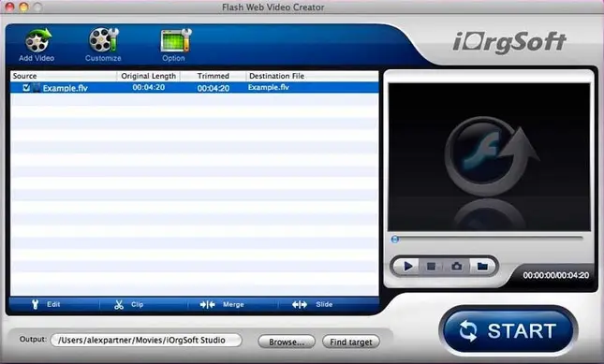Click the Find target button
The height and width of the screenshot is (364, 604).
click(x=351, y=342)
